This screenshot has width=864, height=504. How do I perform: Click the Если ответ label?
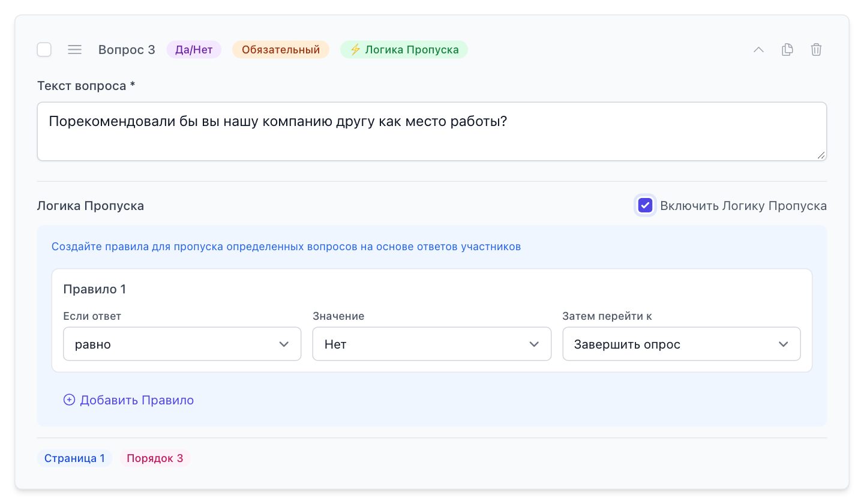(92, 316)
